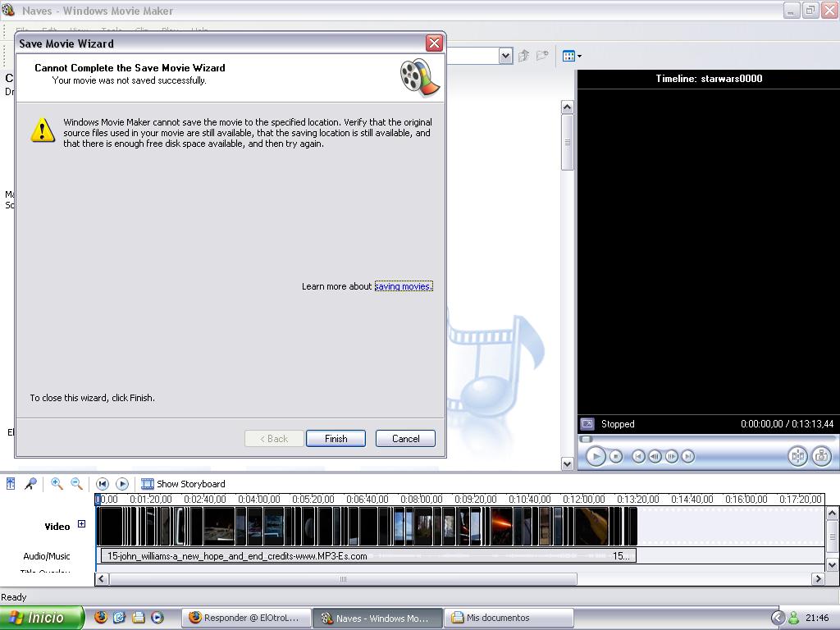Image resolution: width=840 pixels, height=630 pixels.
Task: Click the collections pane scroll-down arrow
Action: coord(568,464)
